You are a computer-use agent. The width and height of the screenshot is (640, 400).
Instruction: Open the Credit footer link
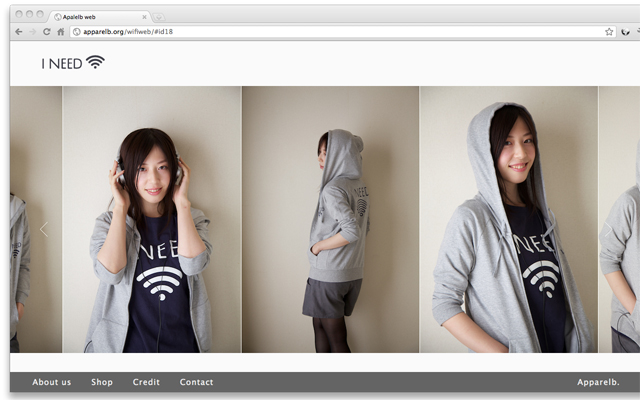(x=146, y=382)
